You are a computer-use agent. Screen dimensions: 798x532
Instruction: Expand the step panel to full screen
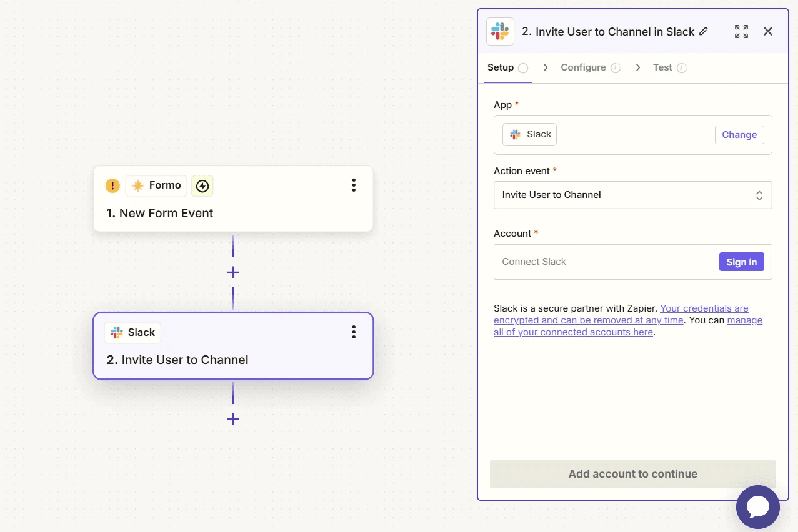pos(741,31)
